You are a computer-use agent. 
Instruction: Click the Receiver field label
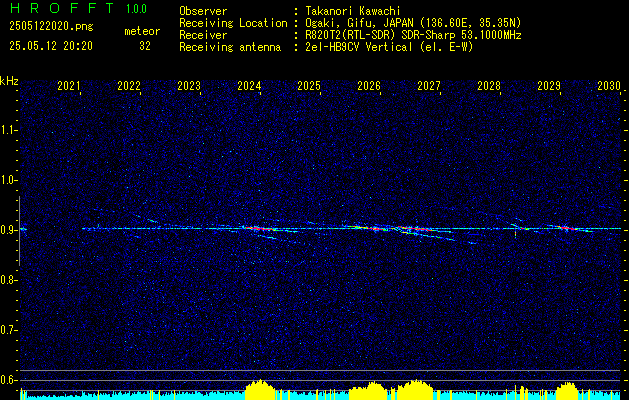pyautogui.click(x=203, y=35)
